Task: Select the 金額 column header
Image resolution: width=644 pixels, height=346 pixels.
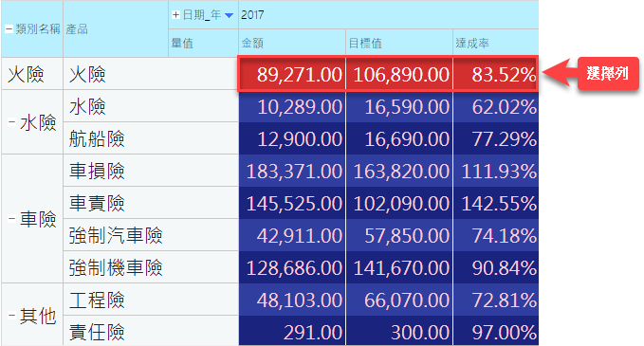Action: pyautogui.click(x=292, y=43)
